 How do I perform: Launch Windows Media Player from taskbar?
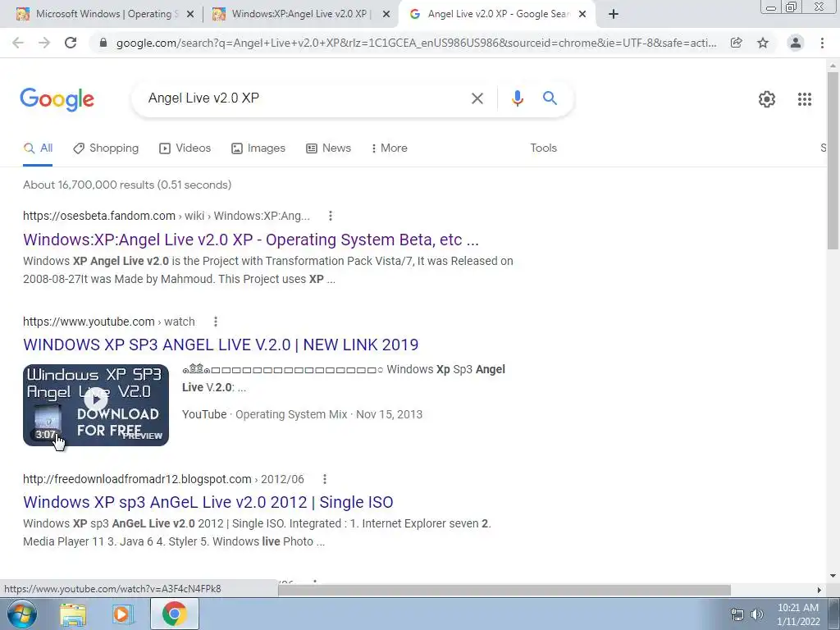point(122,614)
